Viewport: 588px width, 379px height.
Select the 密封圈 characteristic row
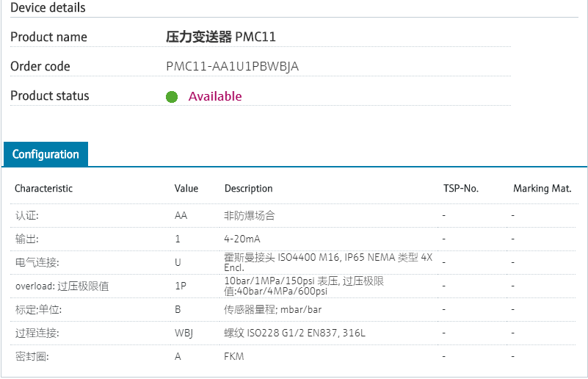click(32, 357)
